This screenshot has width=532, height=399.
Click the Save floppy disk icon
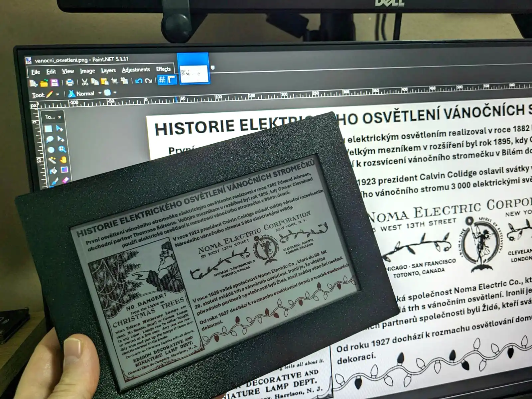point(55,82)
